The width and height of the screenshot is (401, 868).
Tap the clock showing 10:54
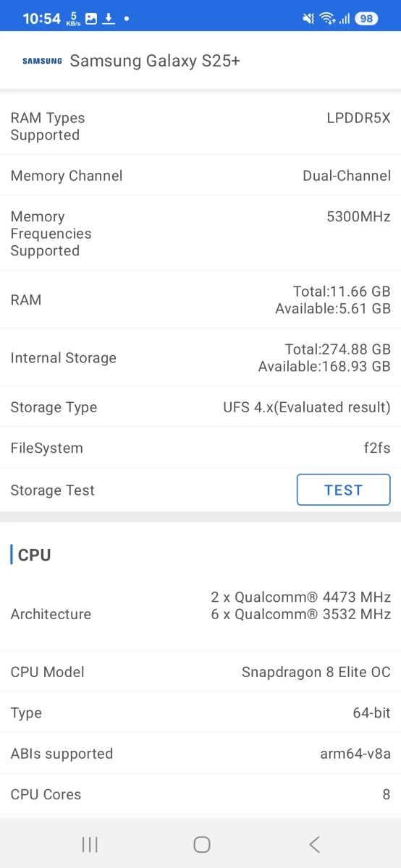pos(41,19)
